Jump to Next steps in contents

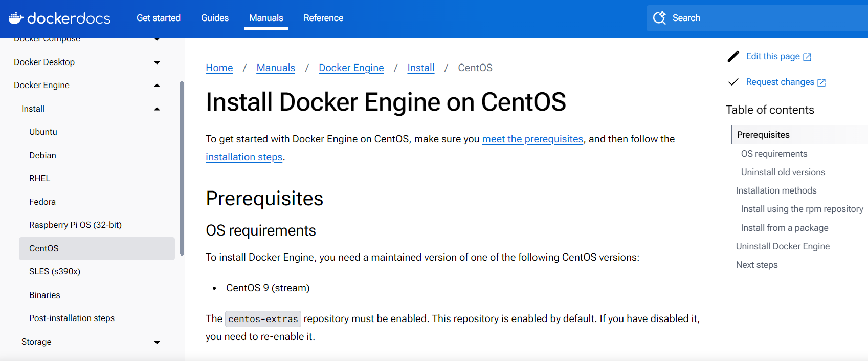coord(756,265)
